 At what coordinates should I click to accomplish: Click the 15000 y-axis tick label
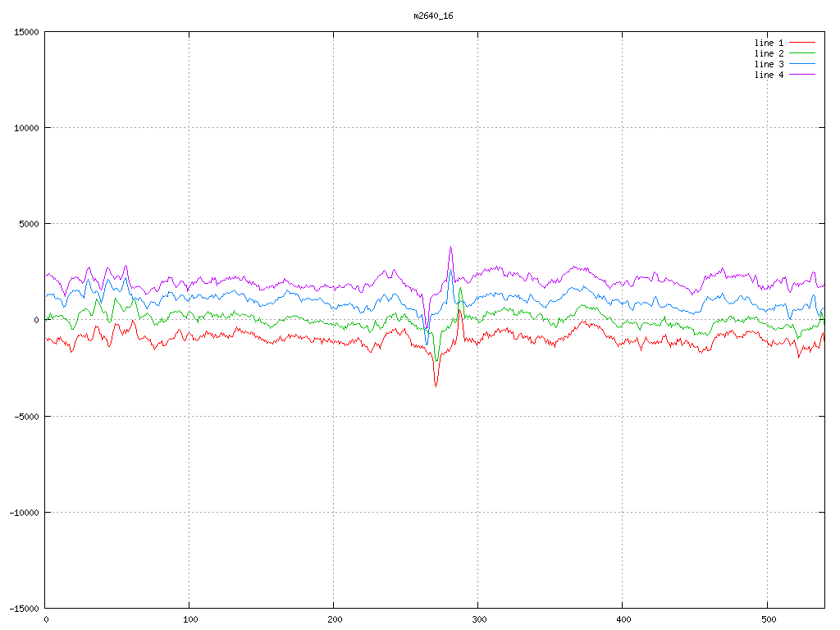[26, 32]
